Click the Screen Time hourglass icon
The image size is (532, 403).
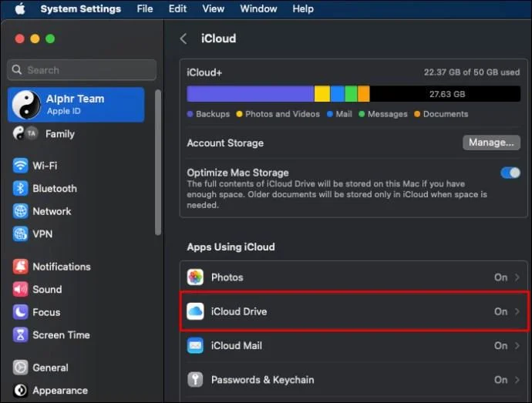point(20,335)
